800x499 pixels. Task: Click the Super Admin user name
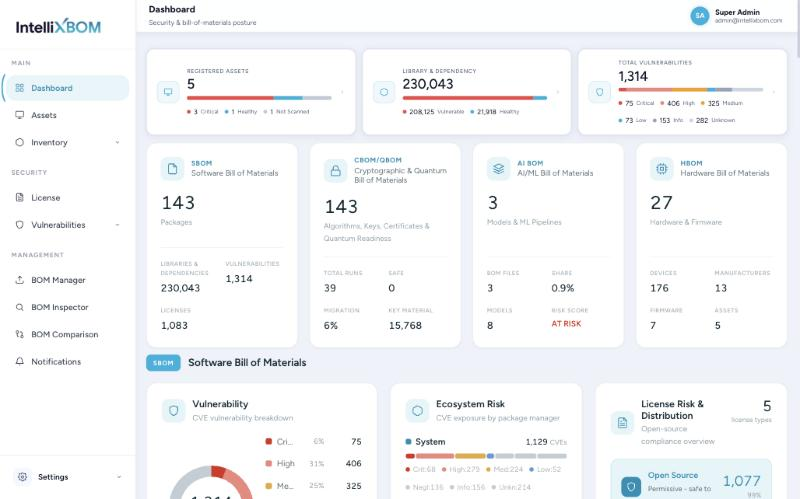[737, 12]
